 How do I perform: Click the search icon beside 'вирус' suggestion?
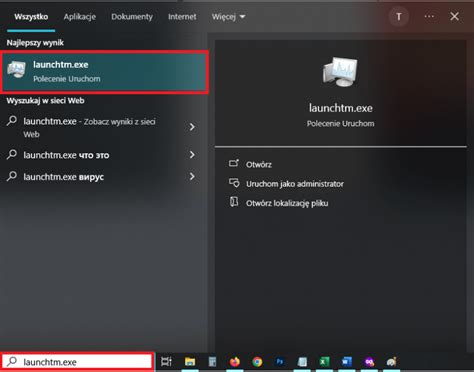(x=12, y=176)
